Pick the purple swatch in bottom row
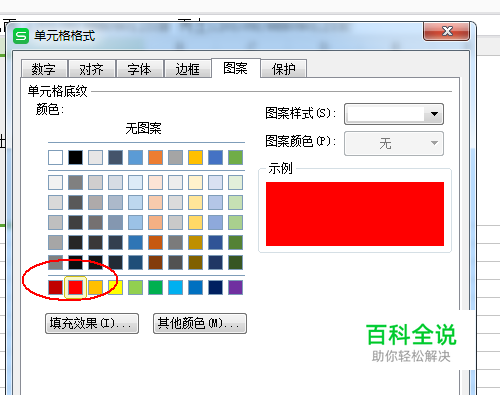Image resolution: width=500 pixels, height=395 pixels. click(235, 287)
